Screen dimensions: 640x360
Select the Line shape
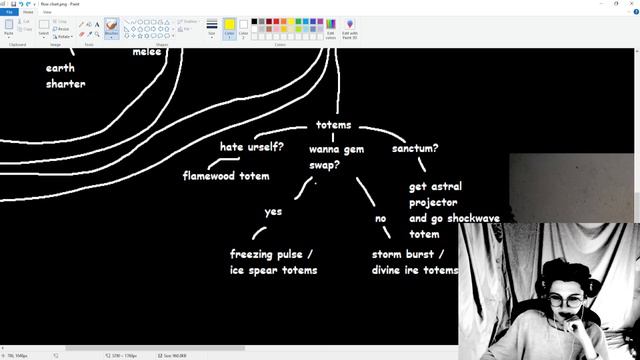[127, 22]
